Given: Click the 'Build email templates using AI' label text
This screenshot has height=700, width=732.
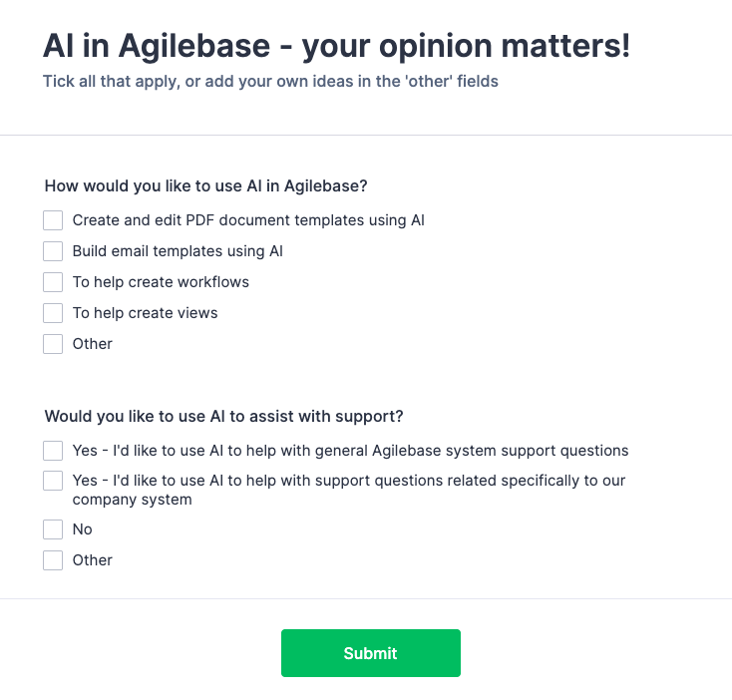Looking at the screenshot, I should point(178,251).
